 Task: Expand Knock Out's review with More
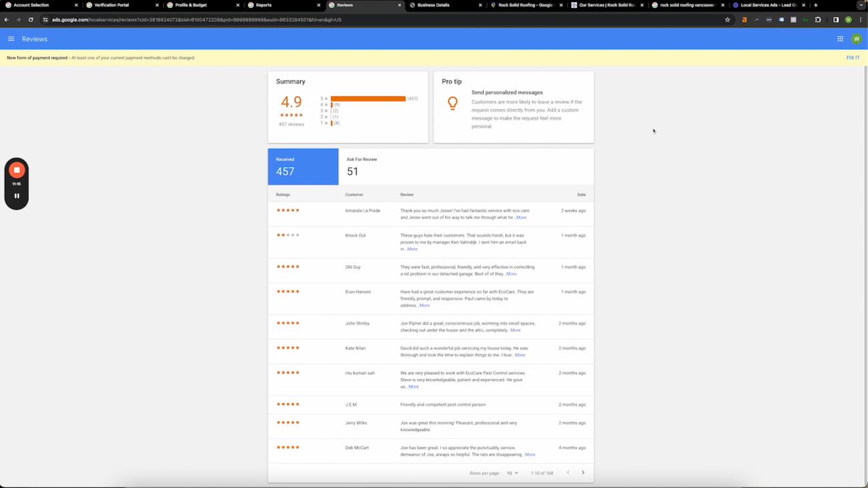(x=412, y=249)
